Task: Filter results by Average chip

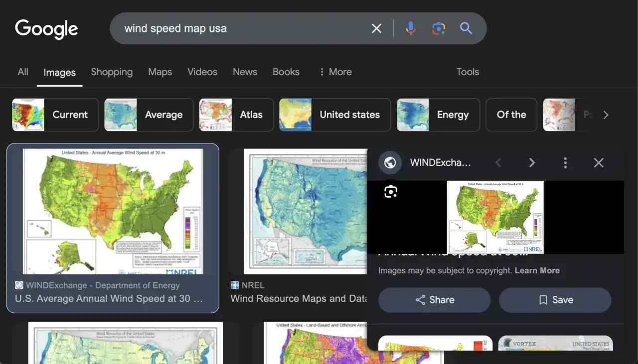Action: click(149, 115)
